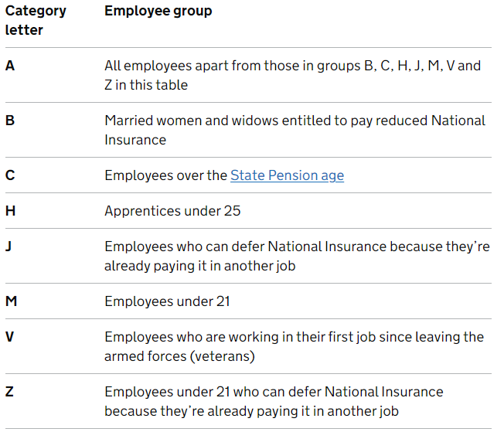Select category letter J cell

[9, 247]
